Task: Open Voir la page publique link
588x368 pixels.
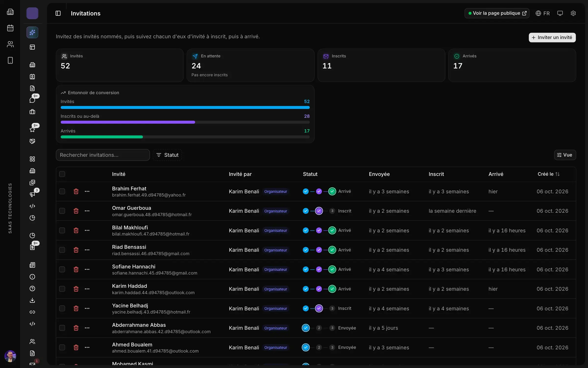Action: pyautogui.click(x=497, y=13)
